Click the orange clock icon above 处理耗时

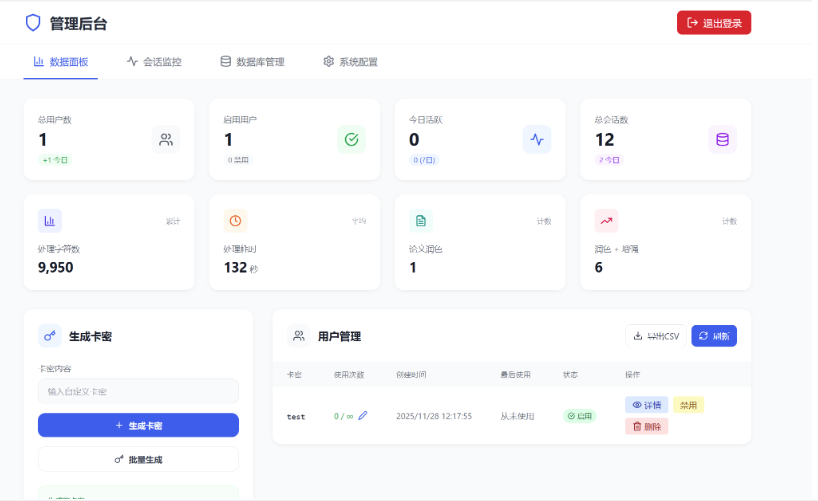pos(235,220)
